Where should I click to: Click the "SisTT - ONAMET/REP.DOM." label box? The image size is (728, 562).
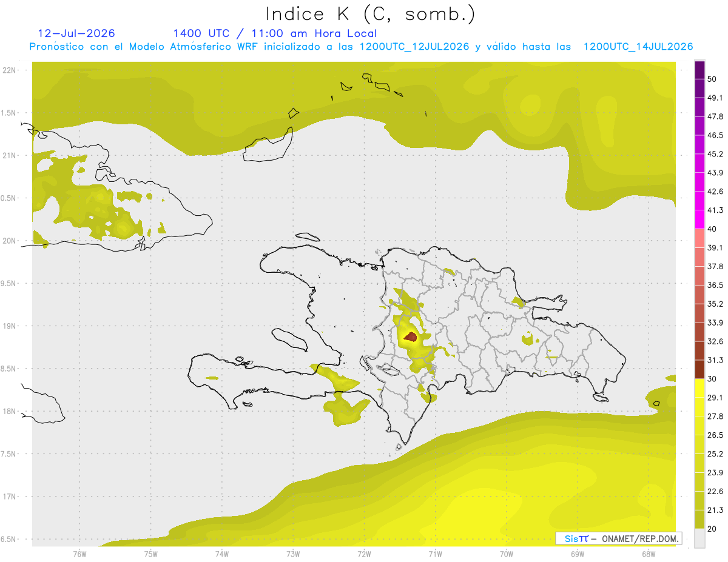click(619, 538)
